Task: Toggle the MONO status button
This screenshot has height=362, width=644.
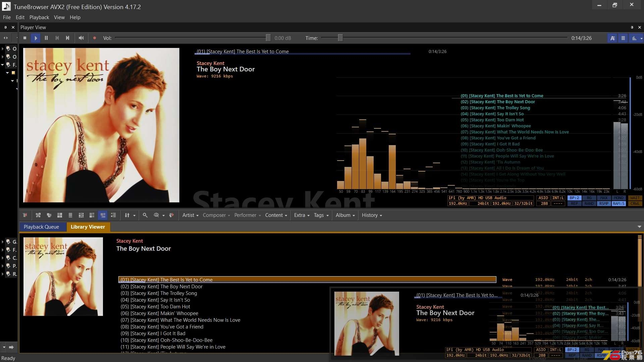Action: click(619, 198)
